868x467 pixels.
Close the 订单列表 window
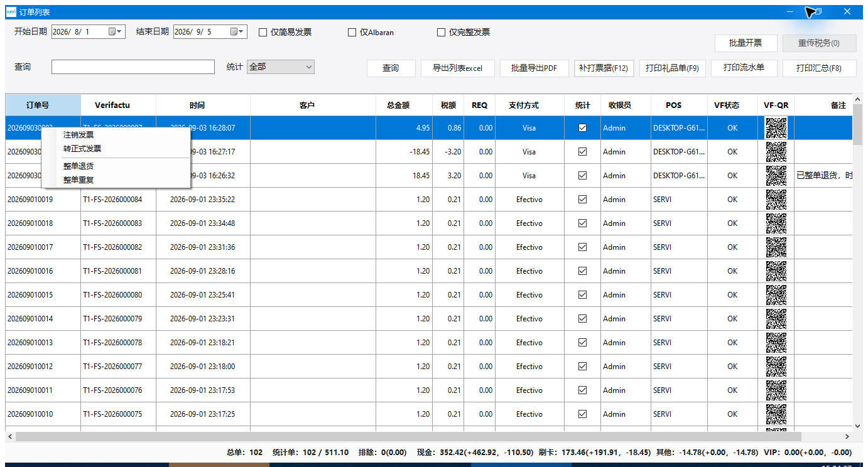pos(847,12)
